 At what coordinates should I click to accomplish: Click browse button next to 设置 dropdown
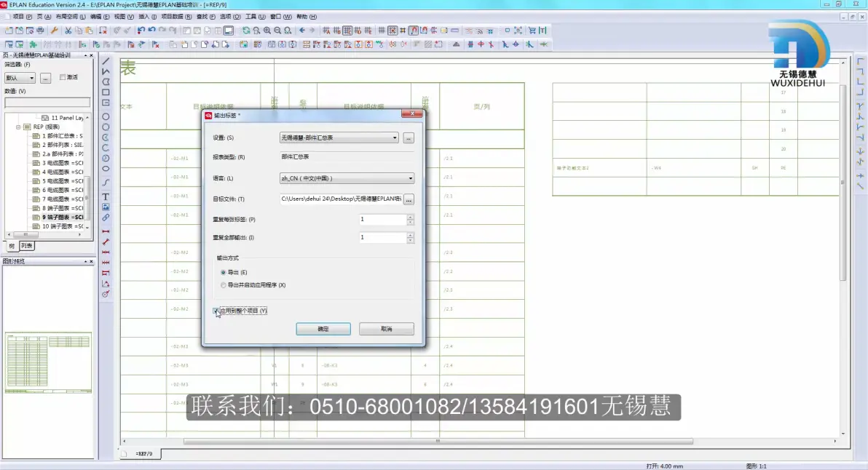(x=409, y=138)
